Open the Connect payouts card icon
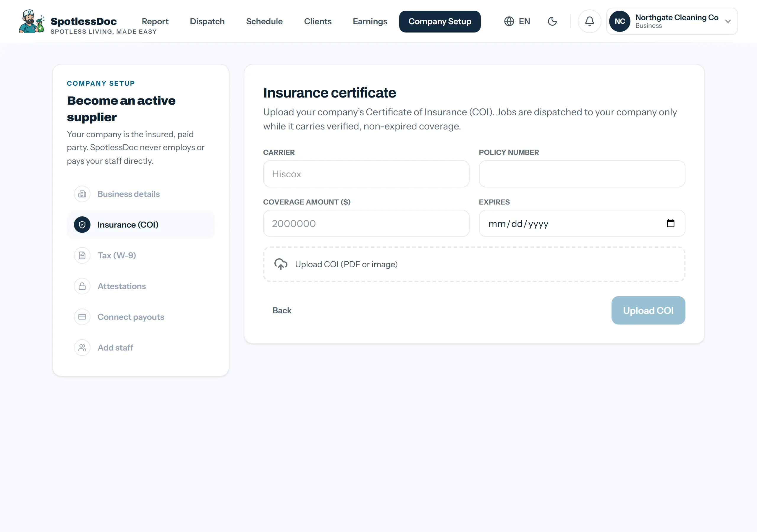Viewport: 757px width, 532px height. 82,317
